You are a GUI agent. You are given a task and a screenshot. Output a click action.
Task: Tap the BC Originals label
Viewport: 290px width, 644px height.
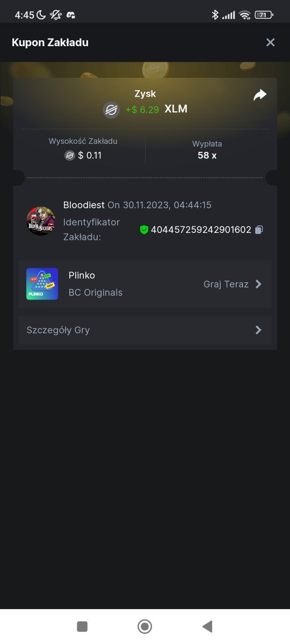[x=96, y=292]
